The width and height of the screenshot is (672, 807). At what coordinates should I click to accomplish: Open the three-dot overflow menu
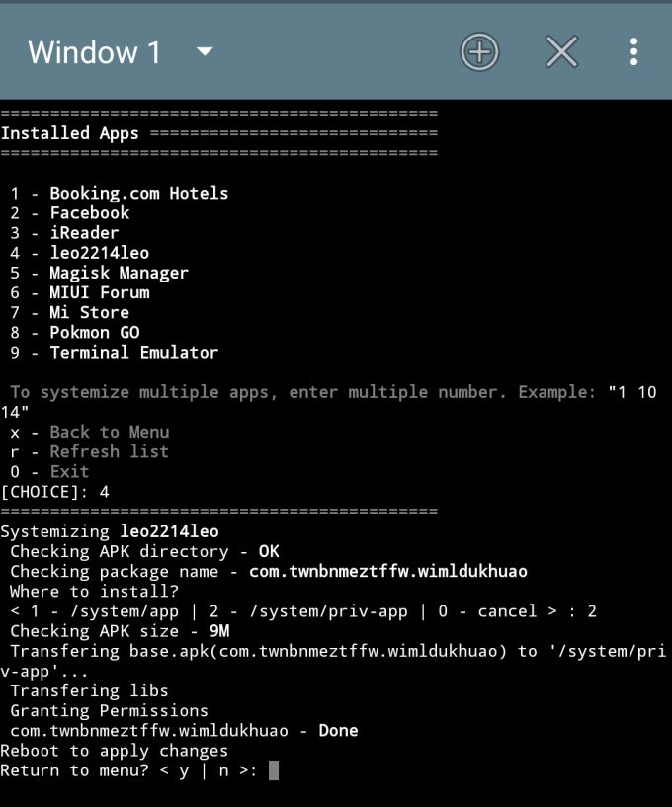point(633,52)
